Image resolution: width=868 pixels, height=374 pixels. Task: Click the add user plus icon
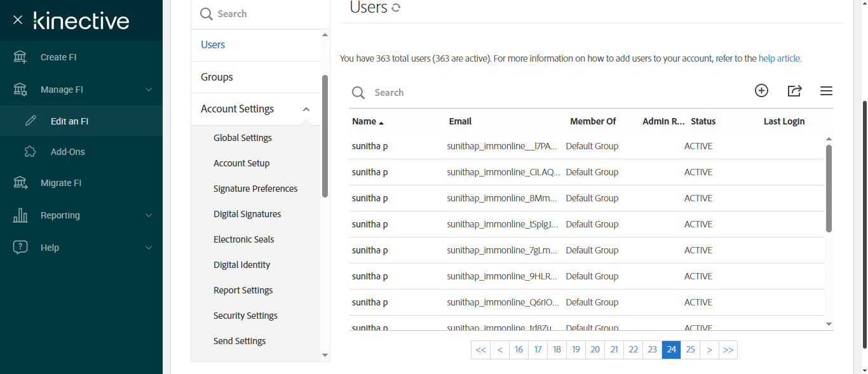coord(761,91)
